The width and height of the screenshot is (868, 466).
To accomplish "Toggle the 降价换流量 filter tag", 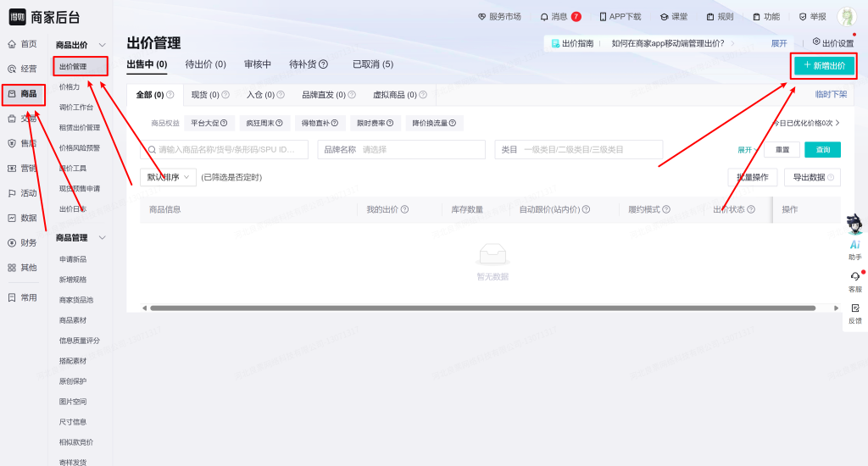I will [x=435, y=123].
